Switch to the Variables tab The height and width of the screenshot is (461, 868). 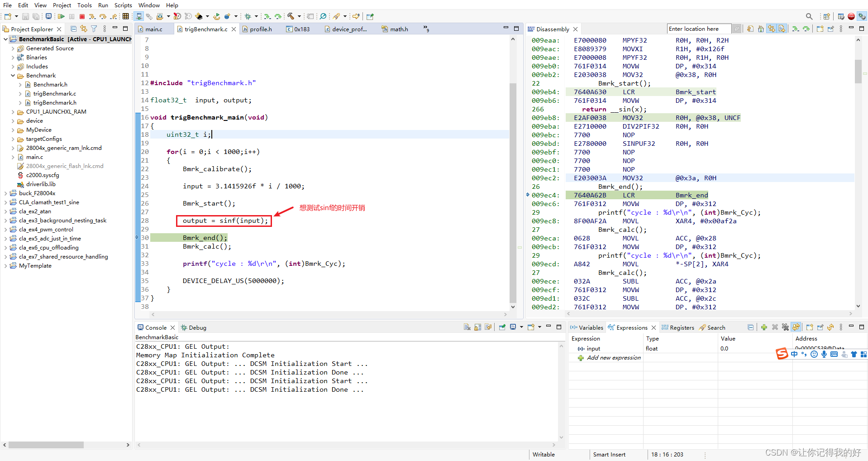pyautogui.click(x=587, y=327)
